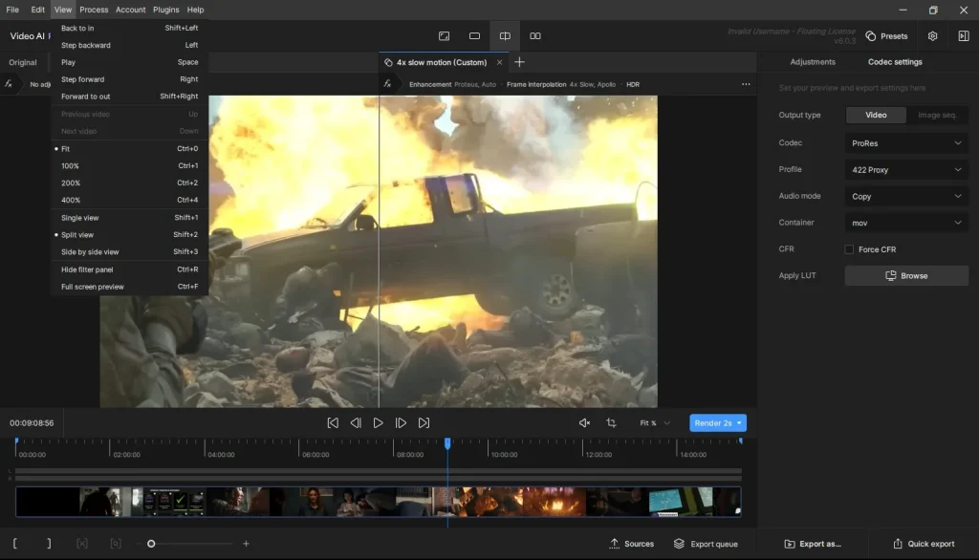Step one frame backward
979x560 pixels.
(356, 422)
